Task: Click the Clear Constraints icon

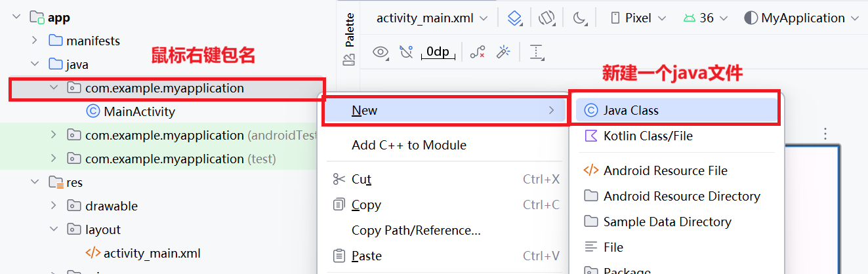Action: [478, 52]
